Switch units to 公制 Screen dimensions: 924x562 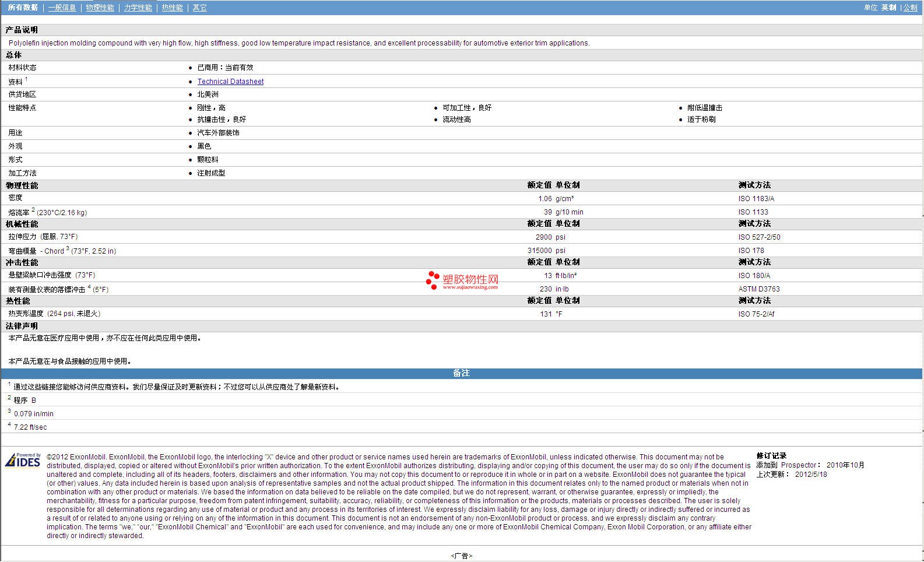[x=911, y=8]
